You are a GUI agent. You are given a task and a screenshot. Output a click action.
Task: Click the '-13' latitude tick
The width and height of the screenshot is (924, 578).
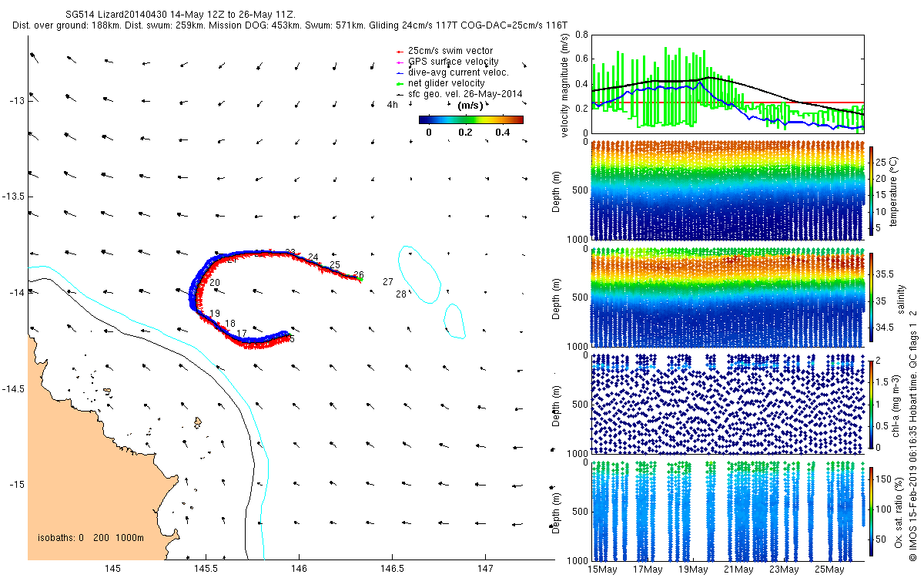(16, 101)
